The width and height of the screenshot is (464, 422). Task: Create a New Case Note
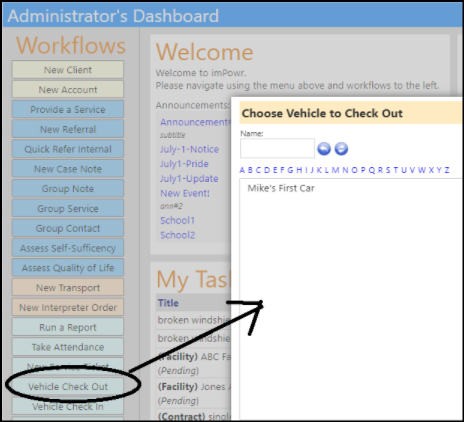tap(68, 169)
